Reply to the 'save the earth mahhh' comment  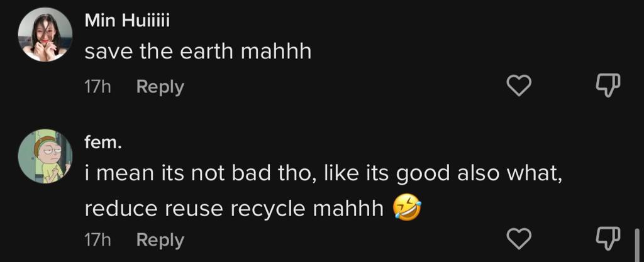tap(160, 87)
